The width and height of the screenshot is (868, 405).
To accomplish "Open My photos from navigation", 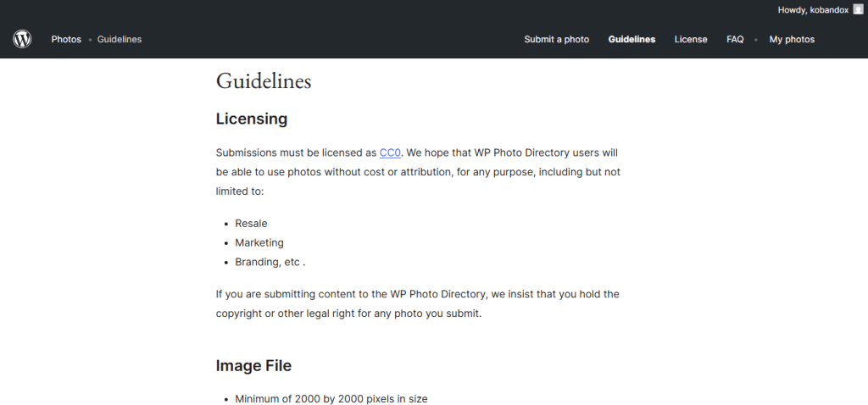I will pyautogui.click(x=792, y=39).
